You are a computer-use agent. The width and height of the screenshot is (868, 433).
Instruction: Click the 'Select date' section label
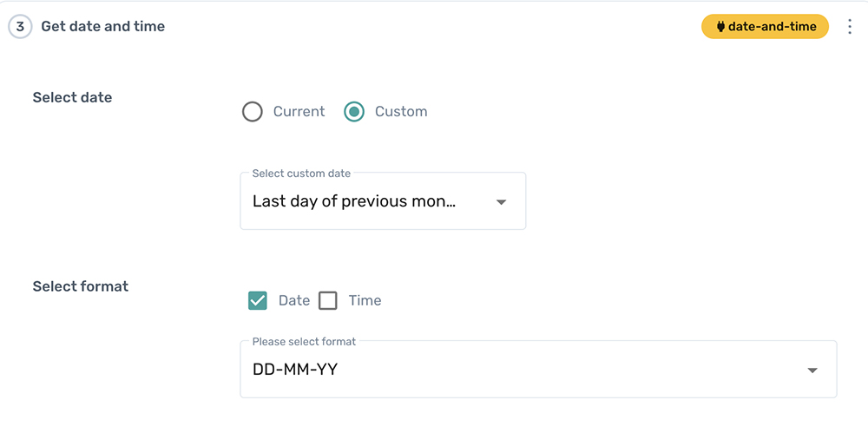coord(72,98)
